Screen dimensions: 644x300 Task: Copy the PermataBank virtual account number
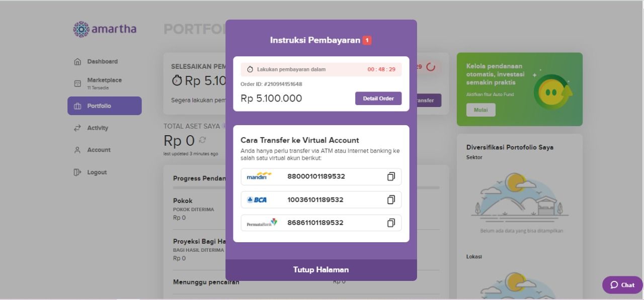(391, 223)
